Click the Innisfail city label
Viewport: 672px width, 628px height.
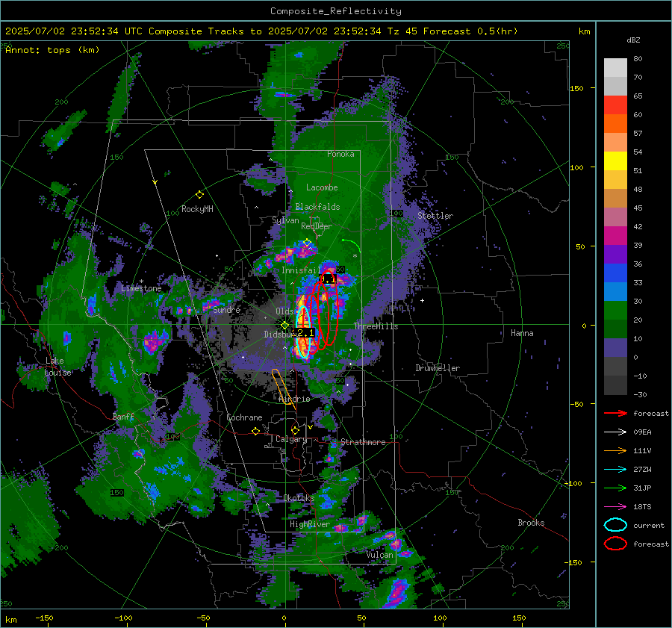click(301, 270)
